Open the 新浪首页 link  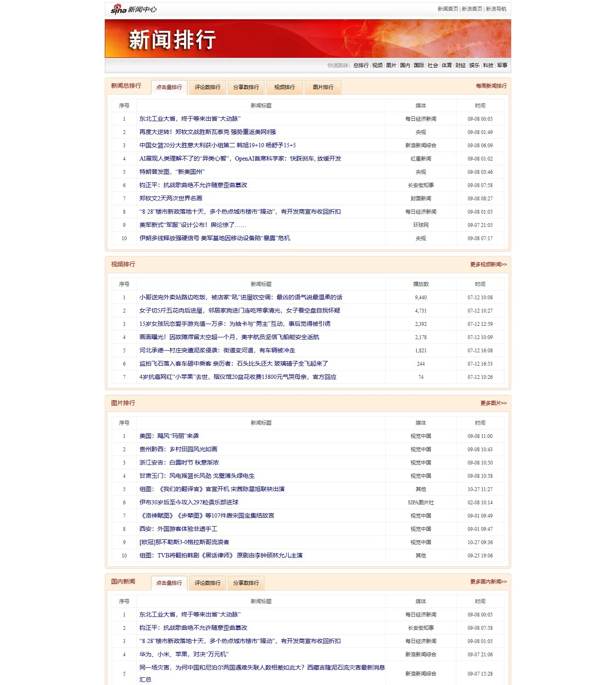(x=472, y=9)
